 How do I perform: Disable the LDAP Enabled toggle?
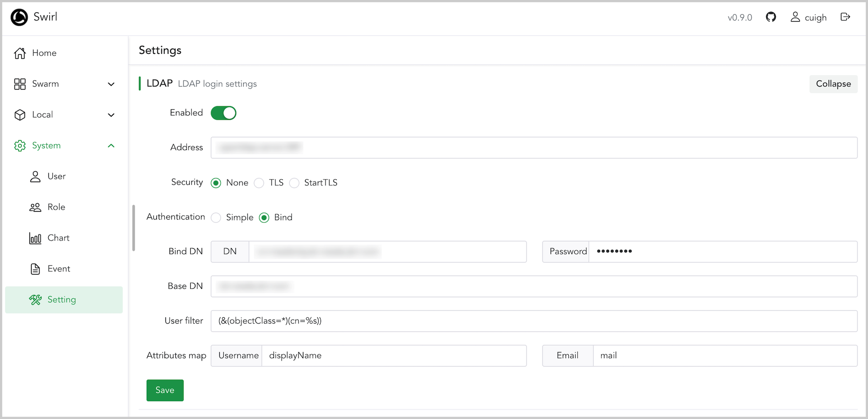click(x=223, y=113)
